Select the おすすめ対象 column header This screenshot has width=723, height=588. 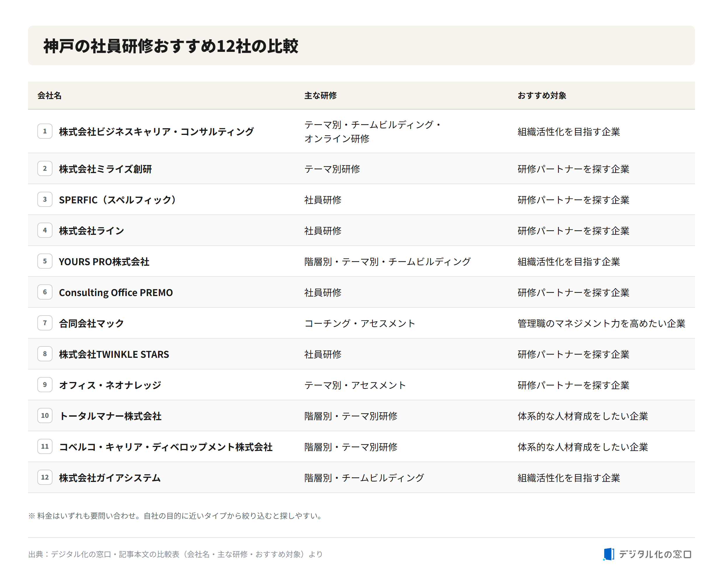pos(542,96)
